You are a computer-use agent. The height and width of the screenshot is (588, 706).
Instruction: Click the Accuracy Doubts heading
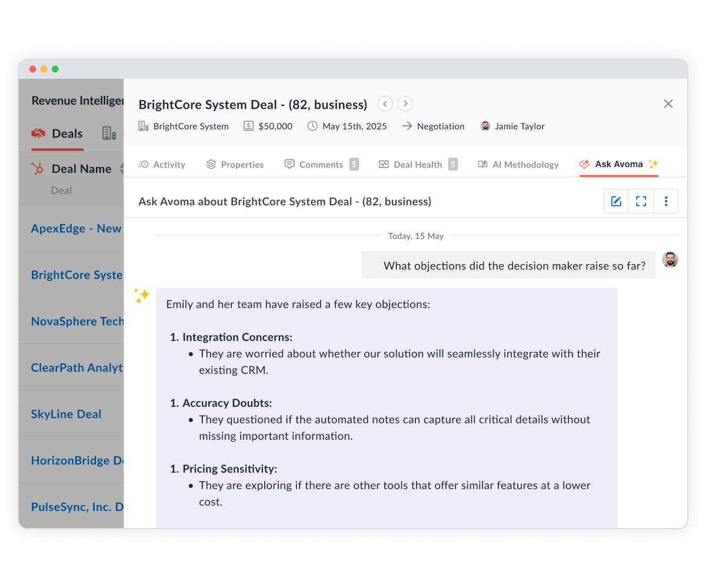pyautogui.click(x=227, y=403)
